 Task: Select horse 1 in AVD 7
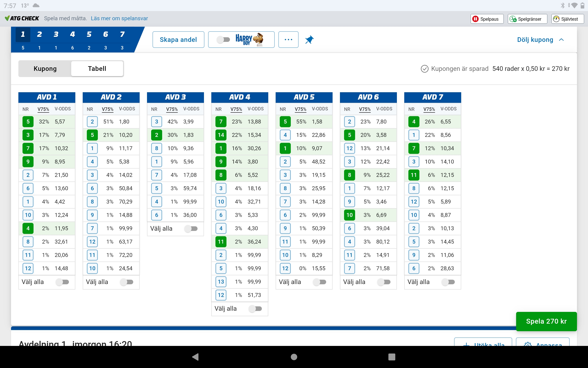click(x=414, y=135)
